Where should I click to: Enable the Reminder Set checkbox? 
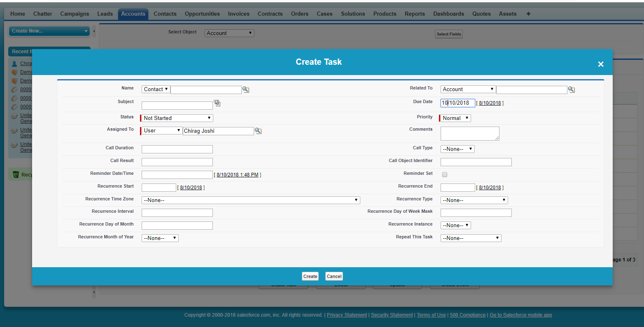(x=445, y=174)
